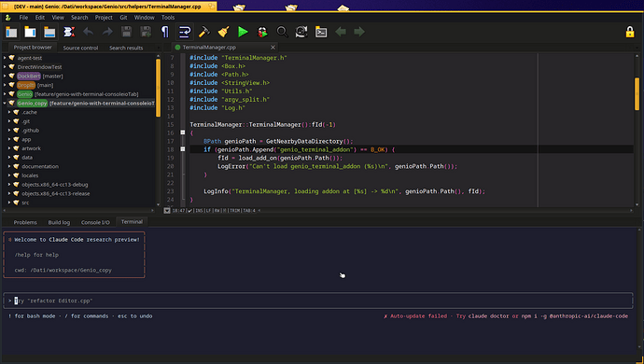Toggle word wrap toolbar button
This screenshot has width=644, height=364.
(185, 32)
